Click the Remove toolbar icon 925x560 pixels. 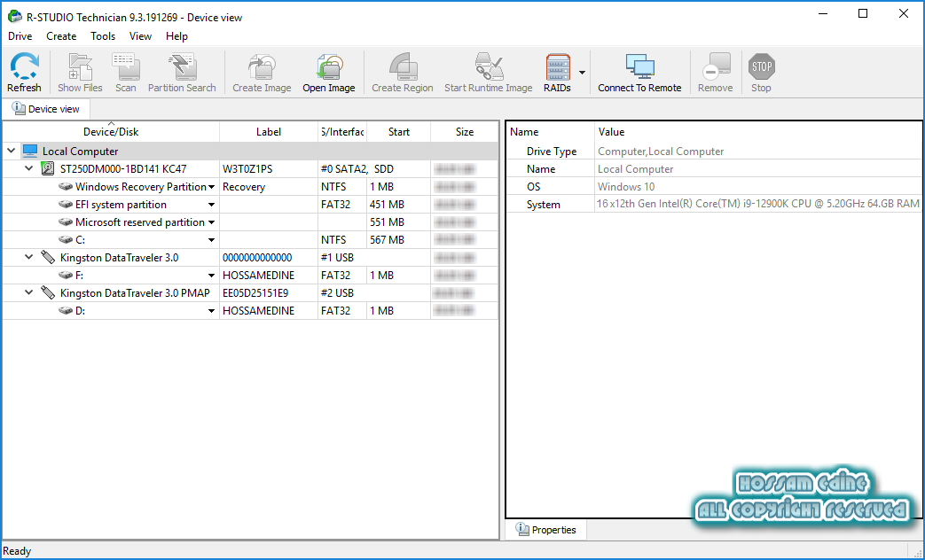(x=716, y=66)
